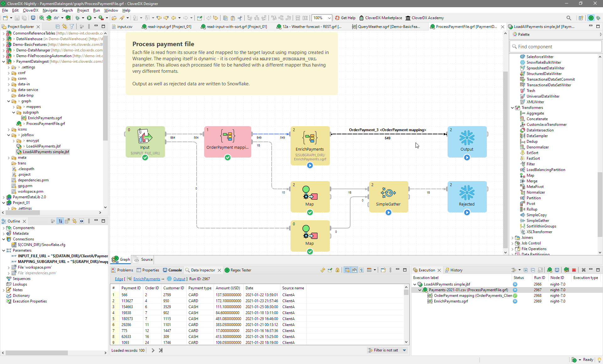The image size is (603, 364).
Task: Open the zoom 100% dropdown
Action: tap(329, 18)
